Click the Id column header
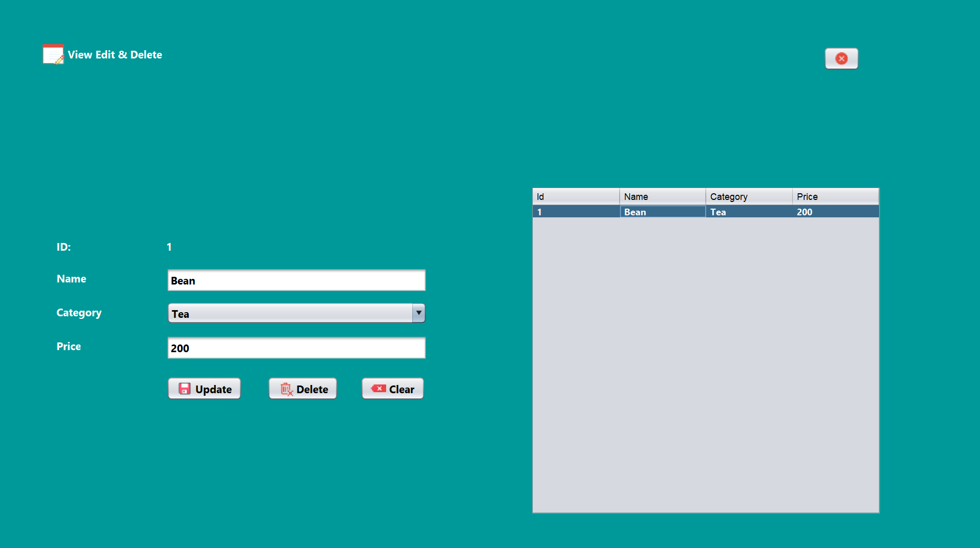980x548 pixels. (575, 196)
